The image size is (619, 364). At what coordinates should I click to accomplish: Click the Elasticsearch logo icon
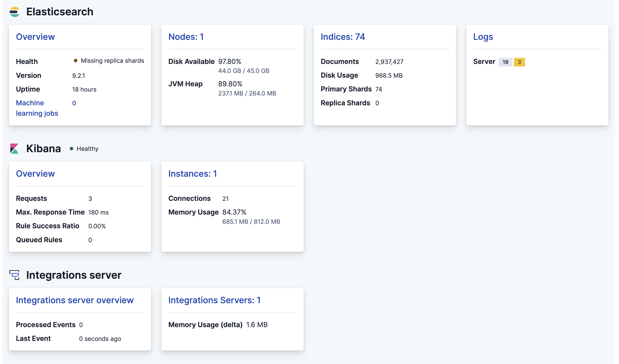click(x=15, y=12)
